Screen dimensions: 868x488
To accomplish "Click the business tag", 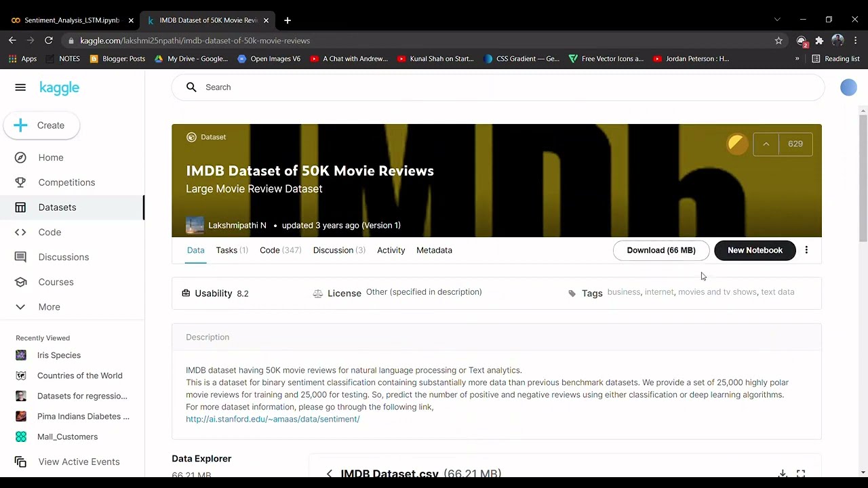I will click(624, 292).
